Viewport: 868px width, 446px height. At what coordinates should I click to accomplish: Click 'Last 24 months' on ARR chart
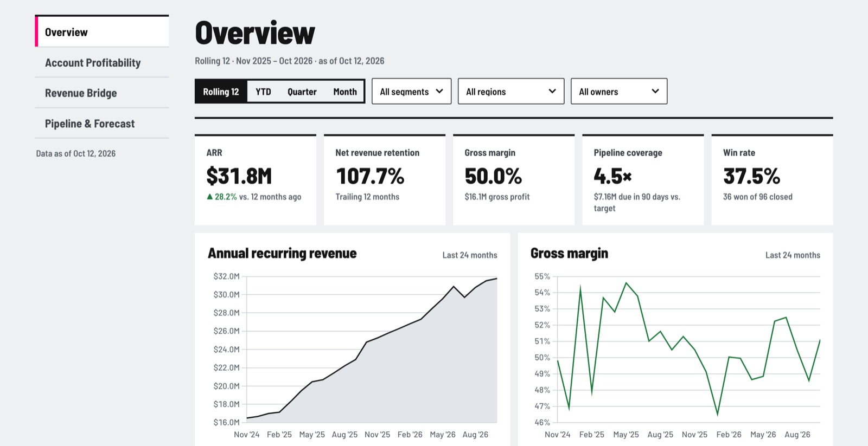(x=470, y=255)
